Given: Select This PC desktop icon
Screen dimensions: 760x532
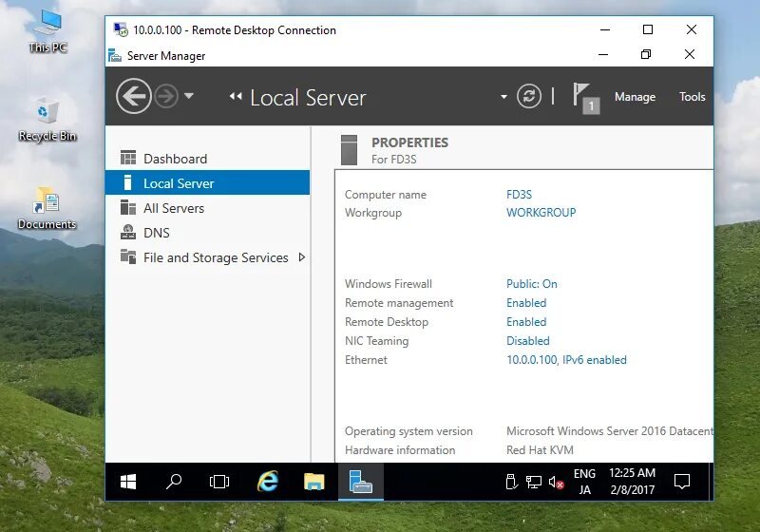Looking at the screenshot, I should click(x=47, y=31).
